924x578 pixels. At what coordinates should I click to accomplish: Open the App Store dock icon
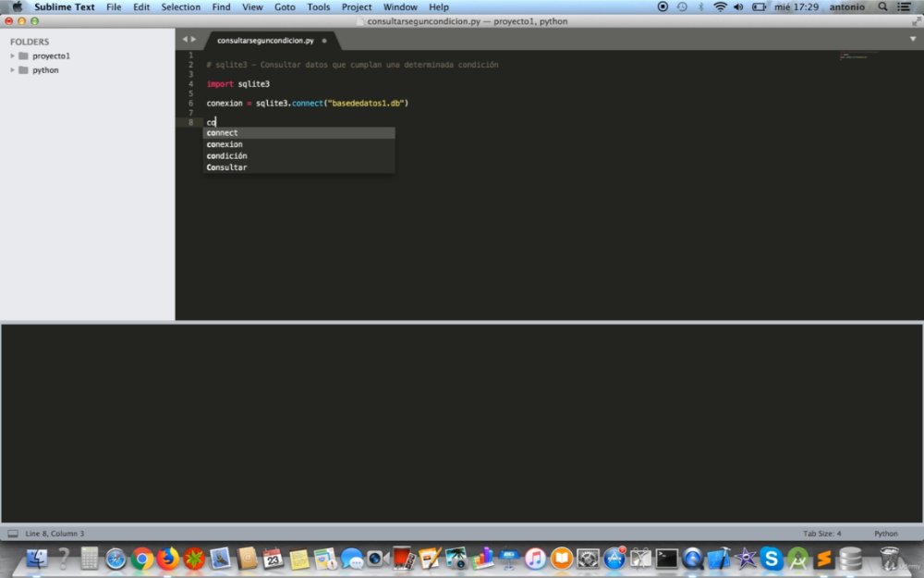click(x=614, y=559)
